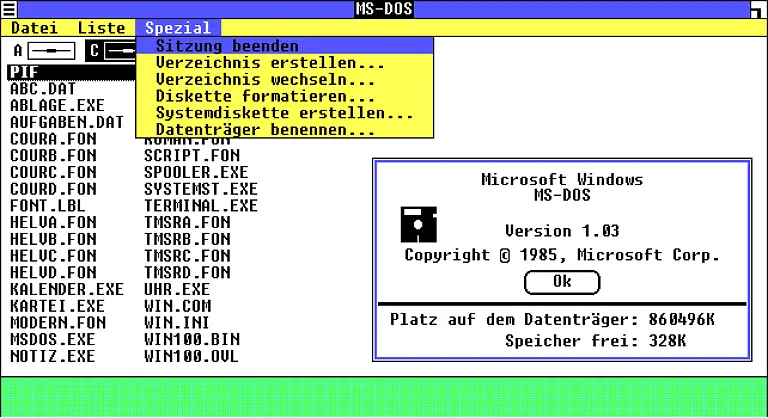
Task: Click the Ok button in the dialog
Action: pos(562,282)
